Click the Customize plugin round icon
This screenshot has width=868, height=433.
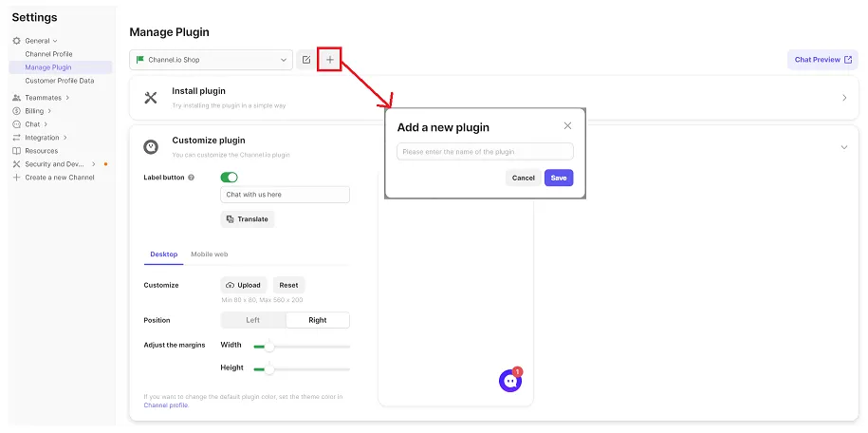[x=151, y=146]
